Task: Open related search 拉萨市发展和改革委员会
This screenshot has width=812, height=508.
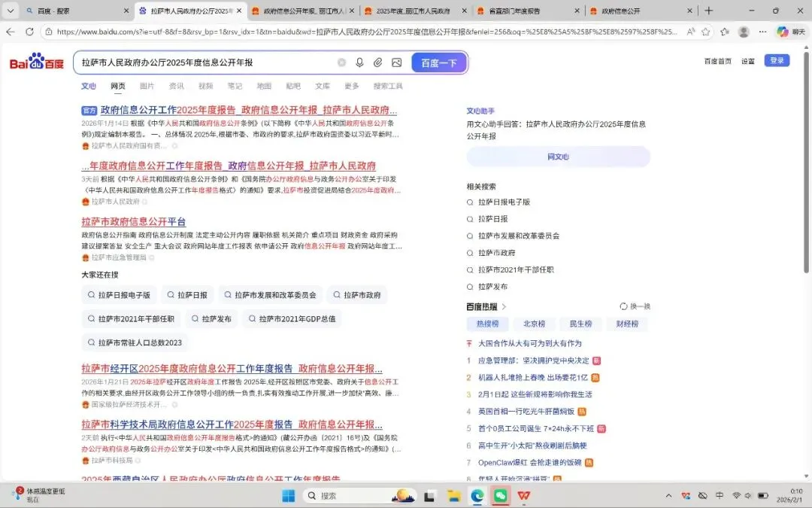Action: 518,236
